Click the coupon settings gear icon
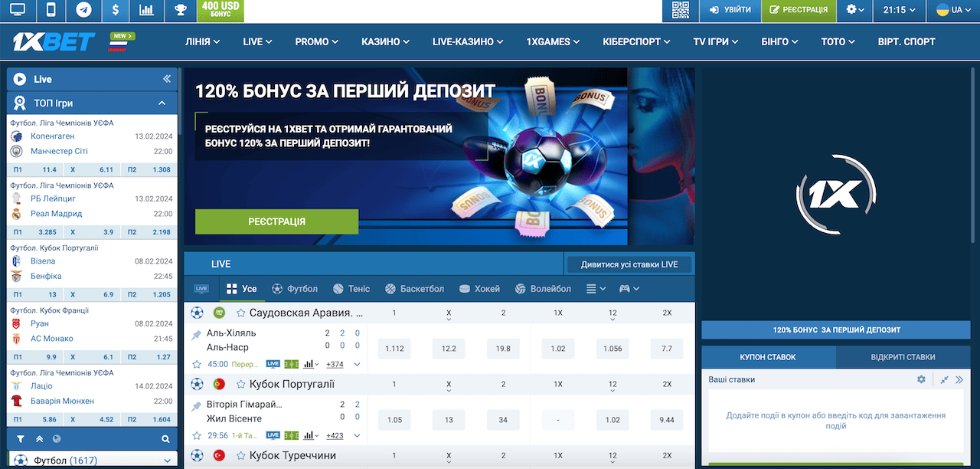Viewport: 980px width, 469px height. [x=921, y=379]
